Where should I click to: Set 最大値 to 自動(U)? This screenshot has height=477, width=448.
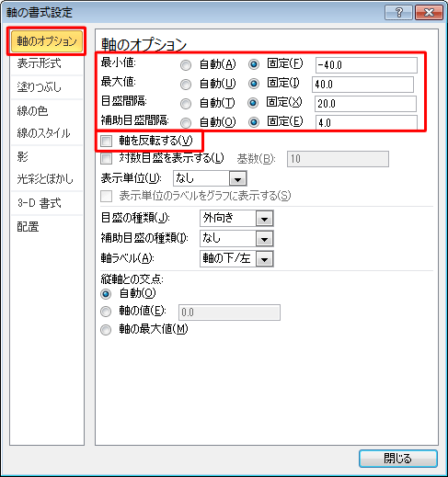pyautogui.click(x=186, y=85)
